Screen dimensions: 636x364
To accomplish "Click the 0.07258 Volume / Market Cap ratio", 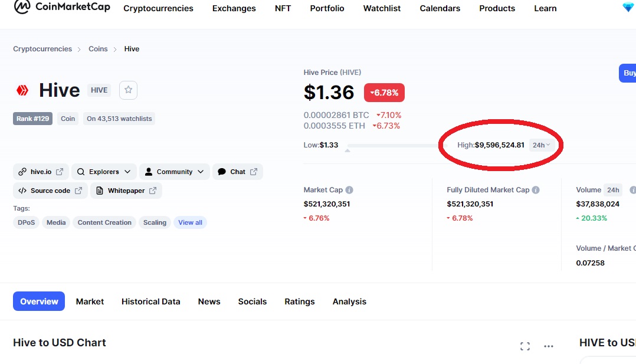I will coord(590,263).
